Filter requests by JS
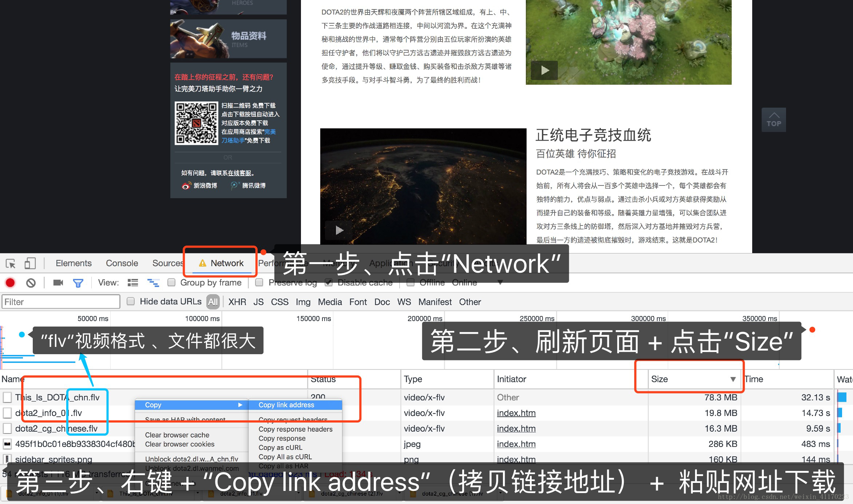853x504 pixels. coord(258,302)
